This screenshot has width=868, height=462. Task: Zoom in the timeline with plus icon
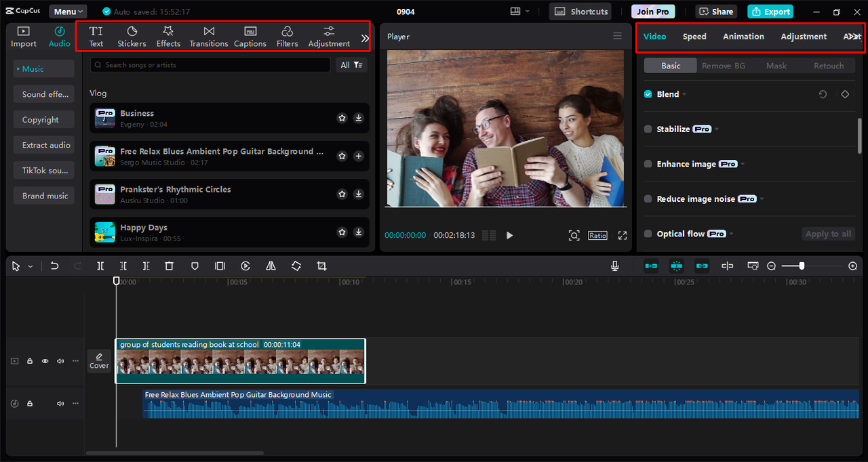853,266
